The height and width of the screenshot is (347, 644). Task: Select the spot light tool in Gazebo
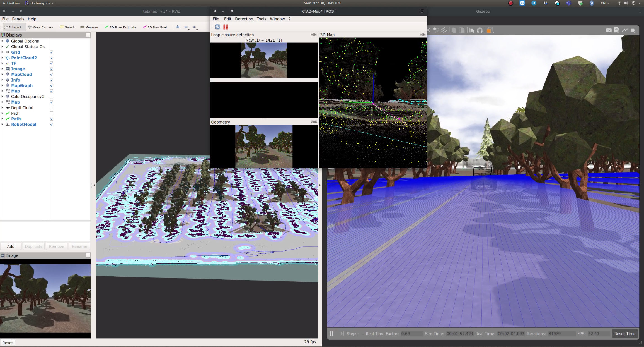click(x=436, y=30)
